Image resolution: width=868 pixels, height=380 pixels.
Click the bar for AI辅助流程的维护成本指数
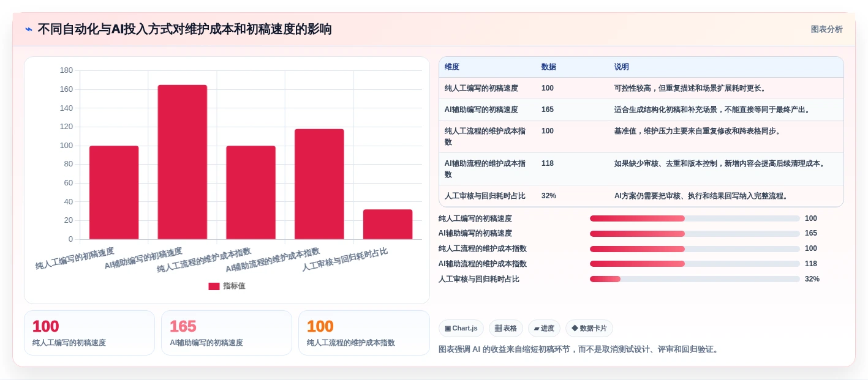(x=319, y=184)
